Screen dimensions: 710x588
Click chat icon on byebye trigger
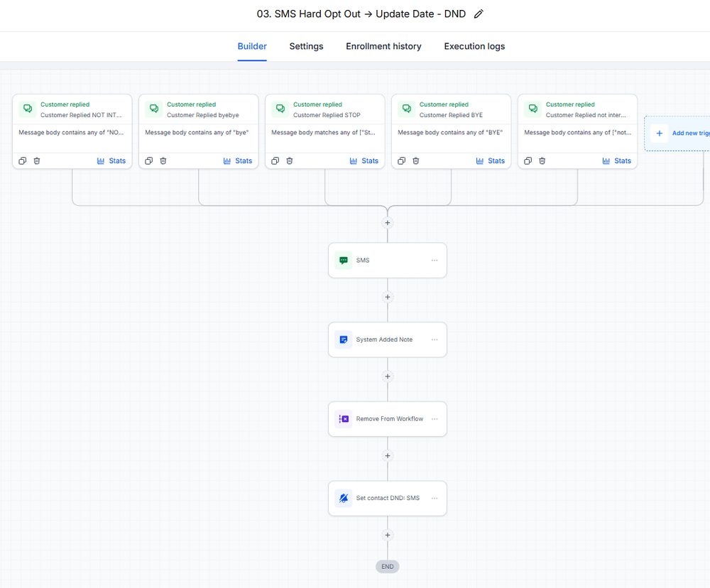(x=154, y=109)
